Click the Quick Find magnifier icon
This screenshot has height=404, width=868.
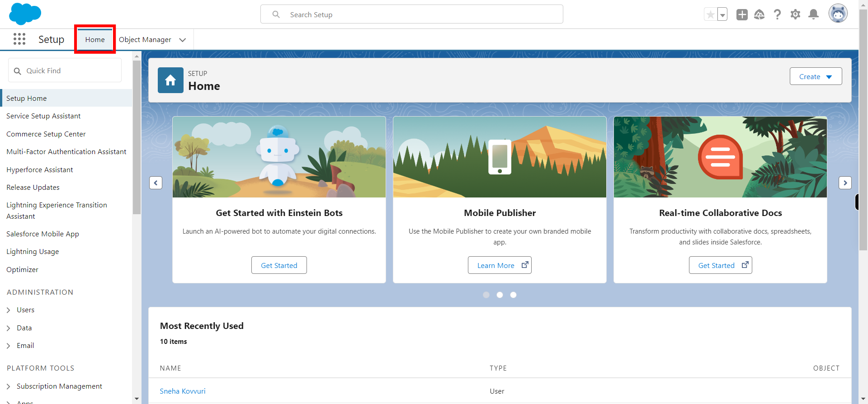pos(18,71)
